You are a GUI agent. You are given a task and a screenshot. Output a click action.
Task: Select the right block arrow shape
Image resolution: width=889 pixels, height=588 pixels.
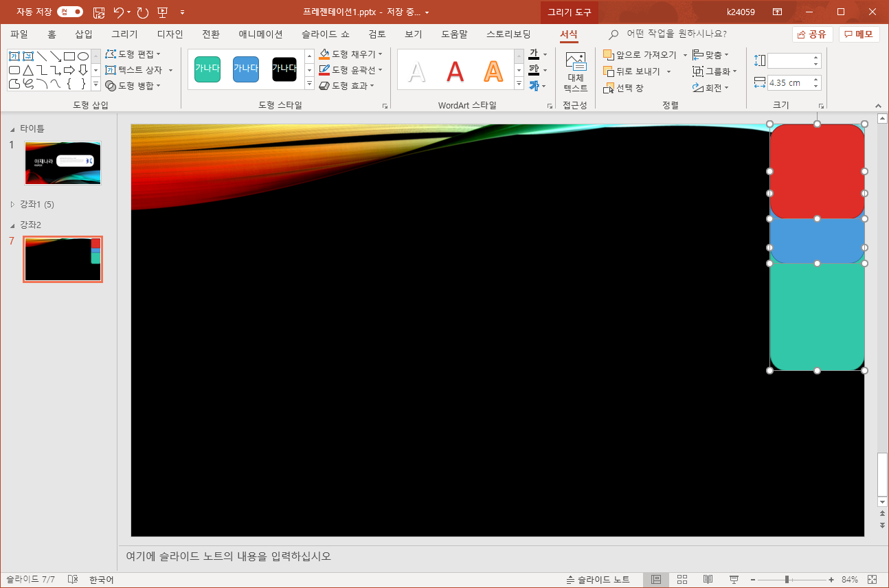(x=69, y=70)
